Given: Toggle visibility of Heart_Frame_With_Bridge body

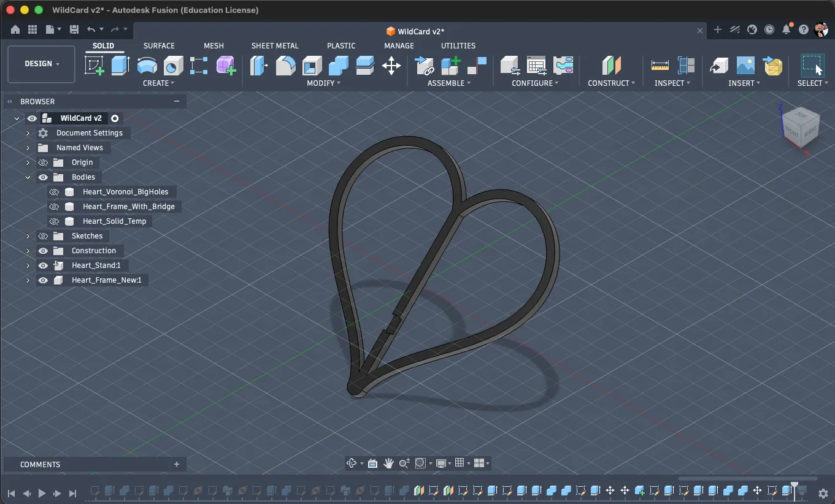Looking at the screenshot, I should [54, 207].
